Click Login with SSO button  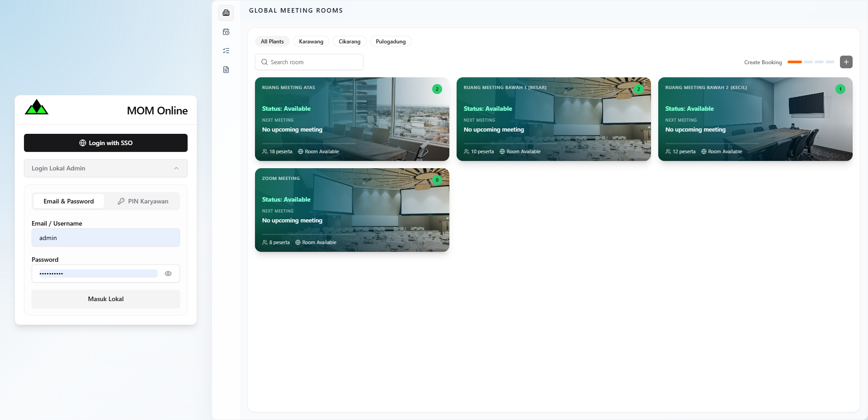point(106,143)
